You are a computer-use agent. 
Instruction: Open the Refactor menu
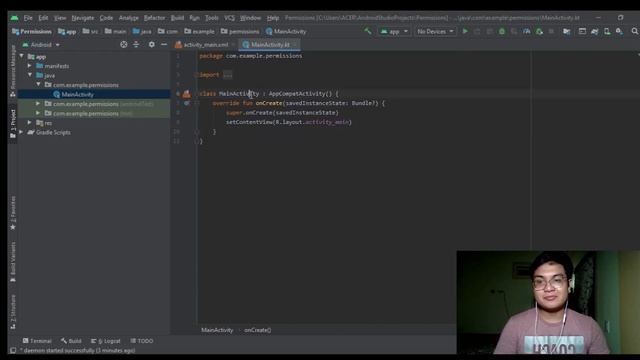point(155,18)
